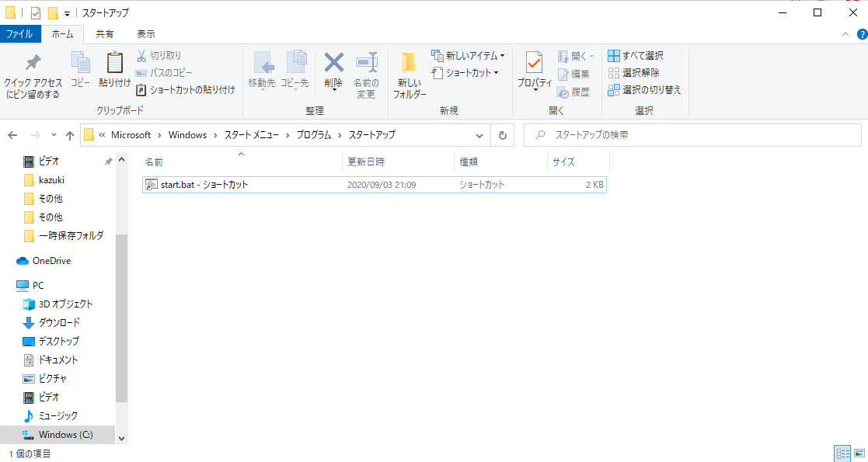This screenshot has width=868, height=462.
Task: Click Select none in ribbon
Action: [634, 72]
